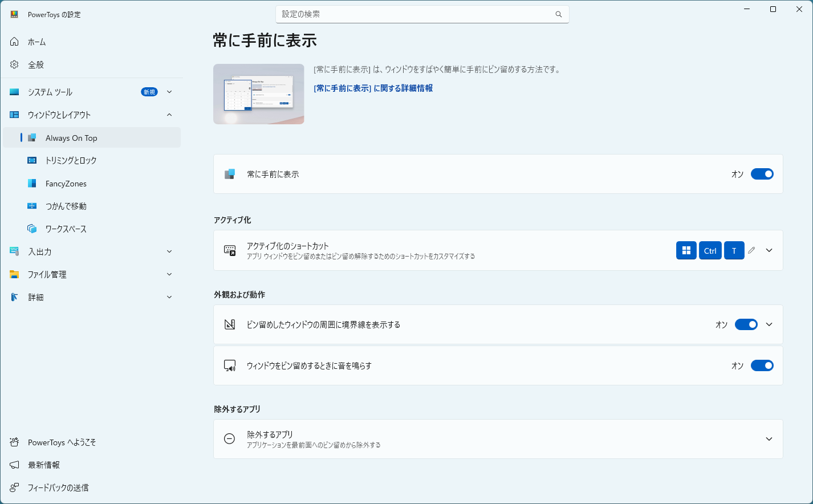Toggle the window border display switch
Viewport: 813px width, 504px height.
tap(746, 324)
